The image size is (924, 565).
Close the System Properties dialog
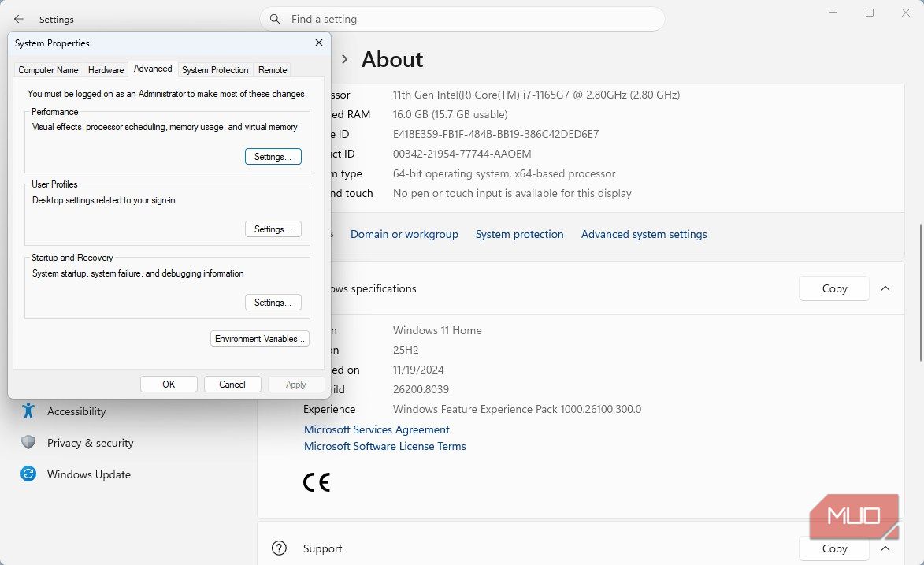coord(319,43)
